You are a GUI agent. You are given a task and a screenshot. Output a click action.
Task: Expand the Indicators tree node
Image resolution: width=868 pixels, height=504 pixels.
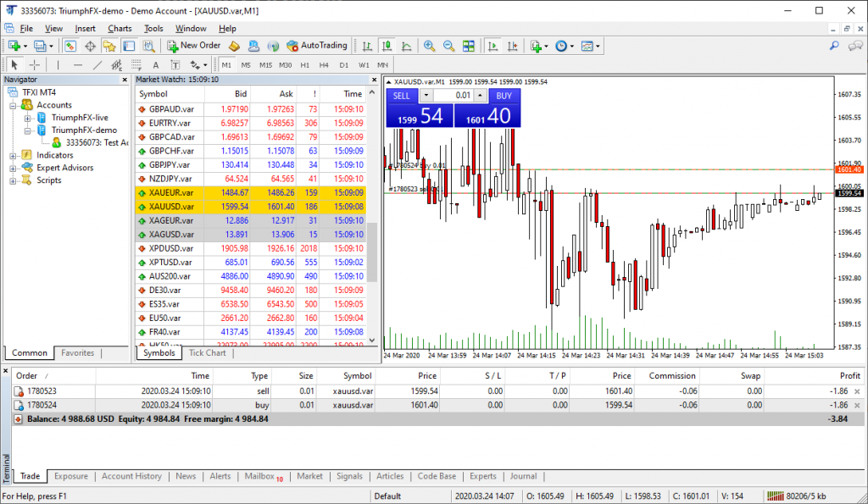tap(13, 156)
